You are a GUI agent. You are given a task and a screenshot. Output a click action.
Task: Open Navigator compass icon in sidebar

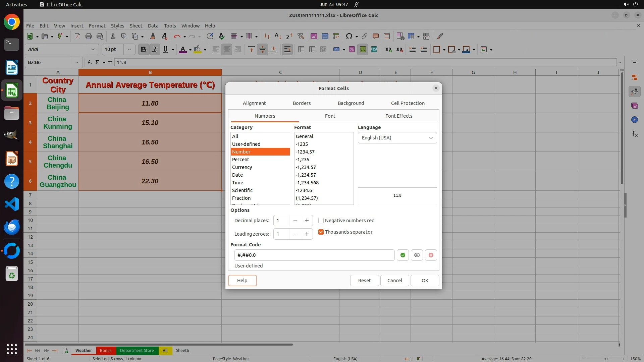tap(635, 120)
